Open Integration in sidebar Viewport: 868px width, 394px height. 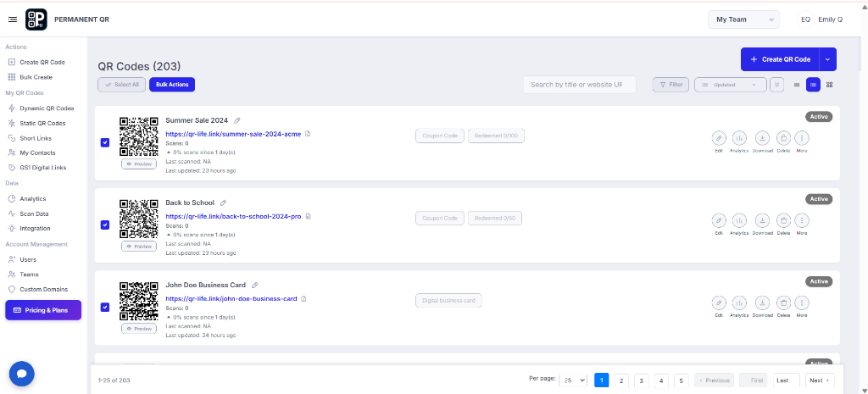point(30,229)
